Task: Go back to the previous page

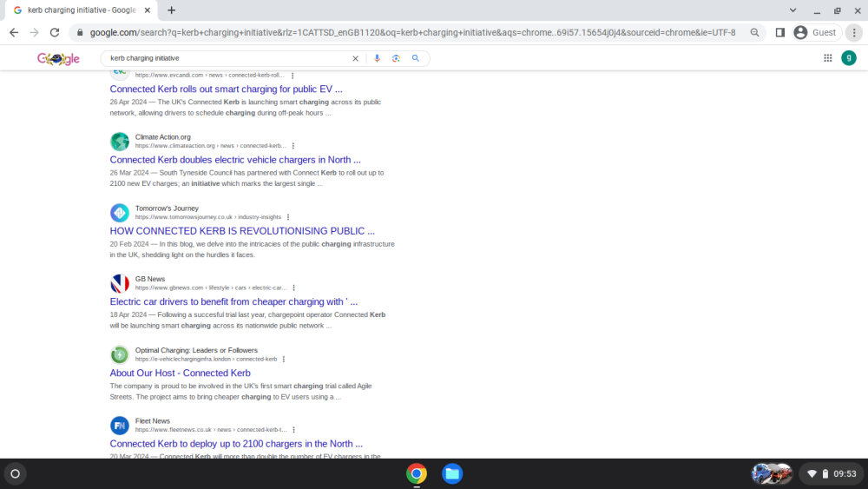Action: [x=14, y=33]
